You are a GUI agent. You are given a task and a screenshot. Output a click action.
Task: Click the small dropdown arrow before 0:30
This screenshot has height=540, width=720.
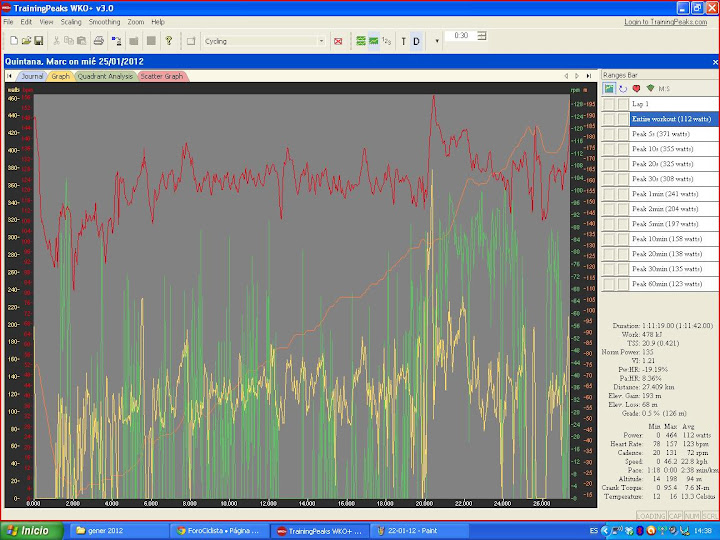pos(437,41)
